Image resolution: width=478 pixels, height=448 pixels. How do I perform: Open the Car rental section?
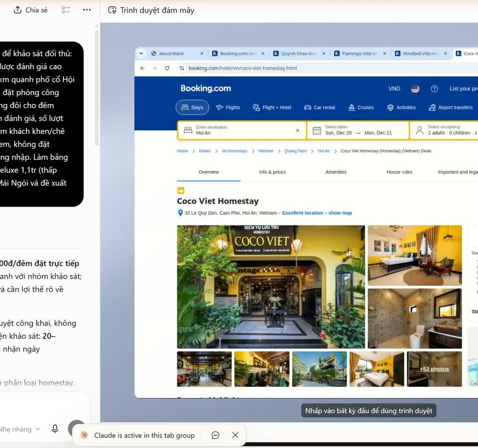click(x=320, y=108)
